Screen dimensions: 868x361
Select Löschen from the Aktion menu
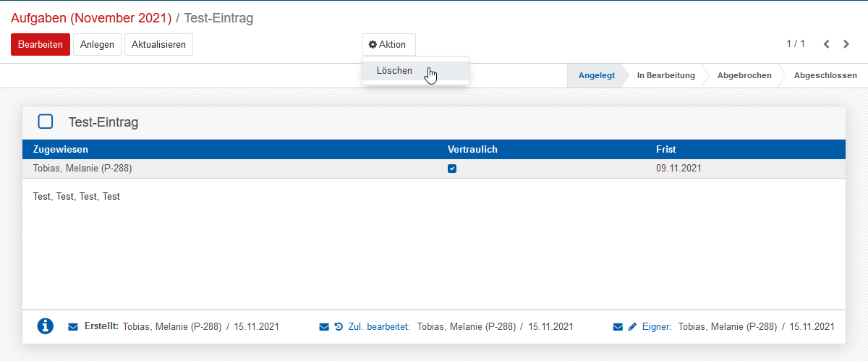coord(395,71)
